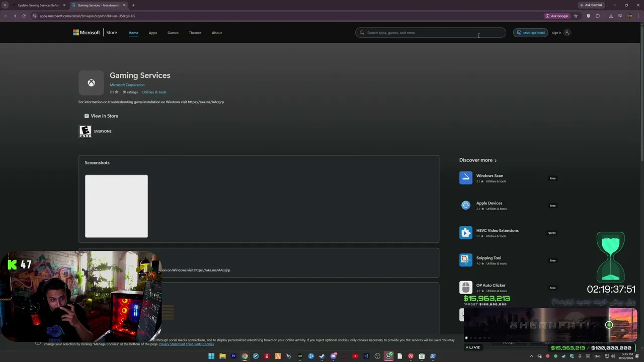Click the Snipping Tool app title
The width and height of the screenshot is (644, 362).
pyautogui.click(x=489, y=258)
